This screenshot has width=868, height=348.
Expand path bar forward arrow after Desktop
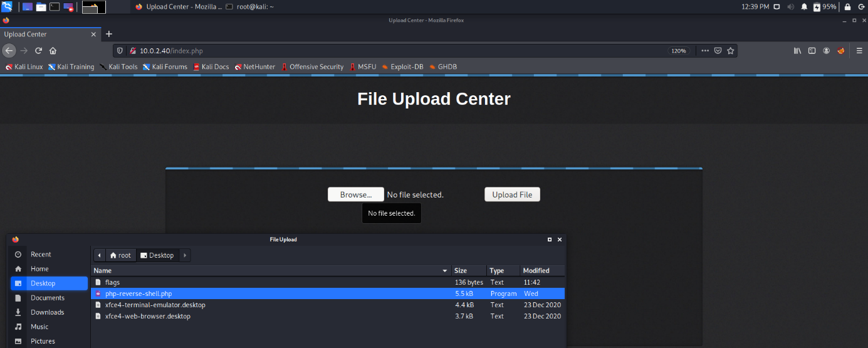(185, 255)
